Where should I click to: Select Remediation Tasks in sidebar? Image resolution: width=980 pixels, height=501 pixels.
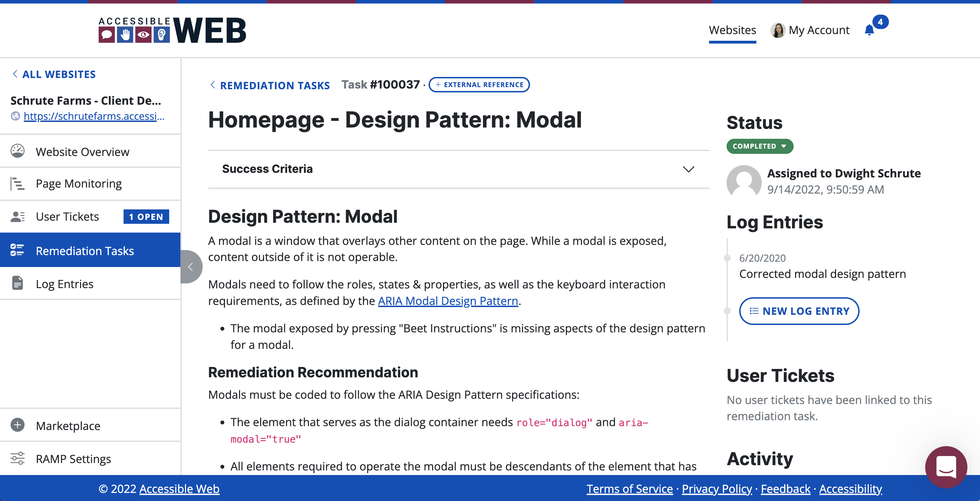[90, 250]
